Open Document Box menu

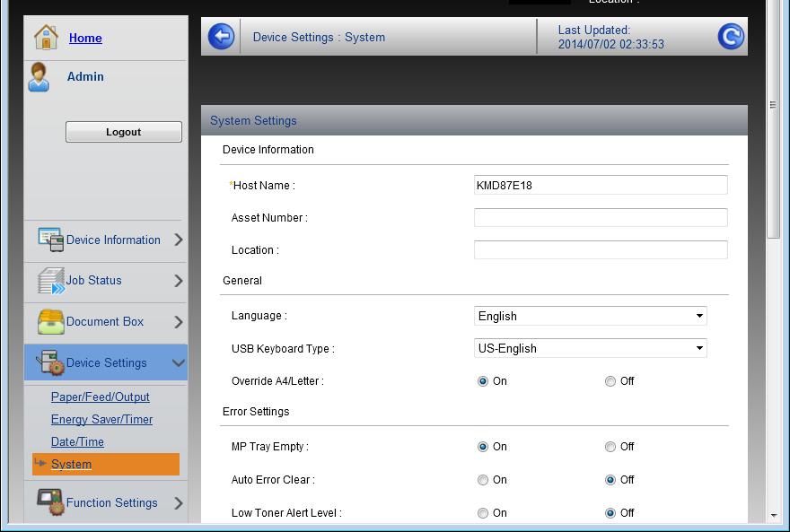[x=105, y=321]
